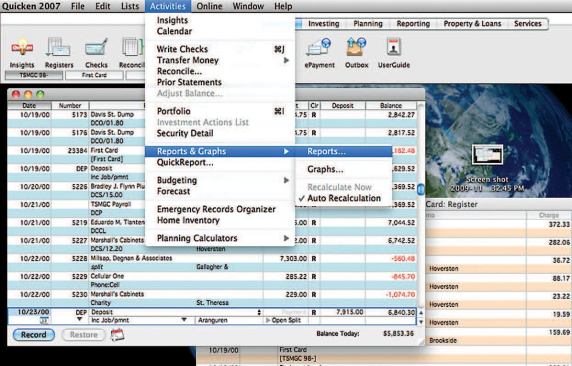Viewport: 572px width, 366px height.
Task: Choose Portfolio from Activities menu
Action: click(x=220, y=111)
